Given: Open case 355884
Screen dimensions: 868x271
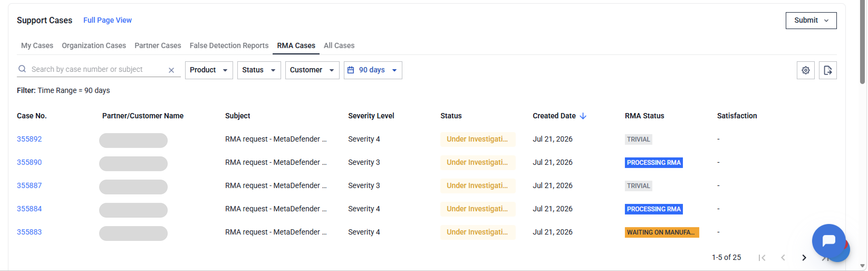Looking at the screenshot, I should (x=29, y=209).
